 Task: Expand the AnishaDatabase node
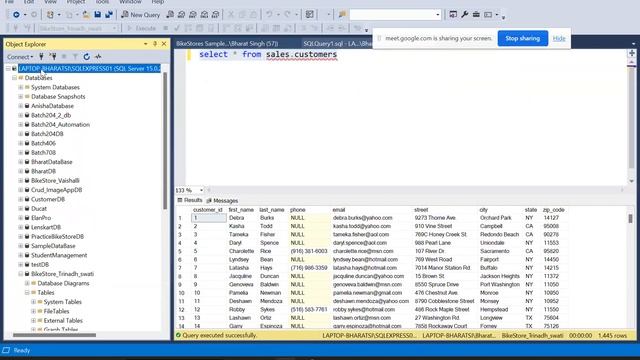[x=20, y=106]
